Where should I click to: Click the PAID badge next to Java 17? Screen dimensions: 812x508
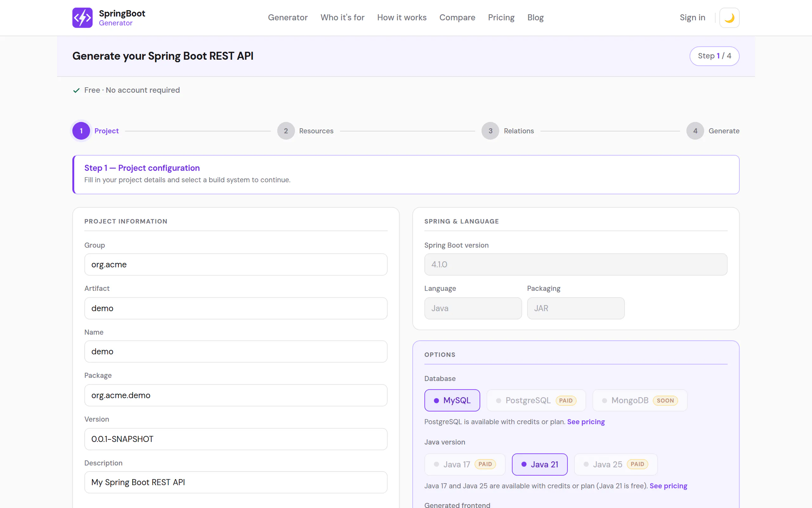[x=485, y=464]
